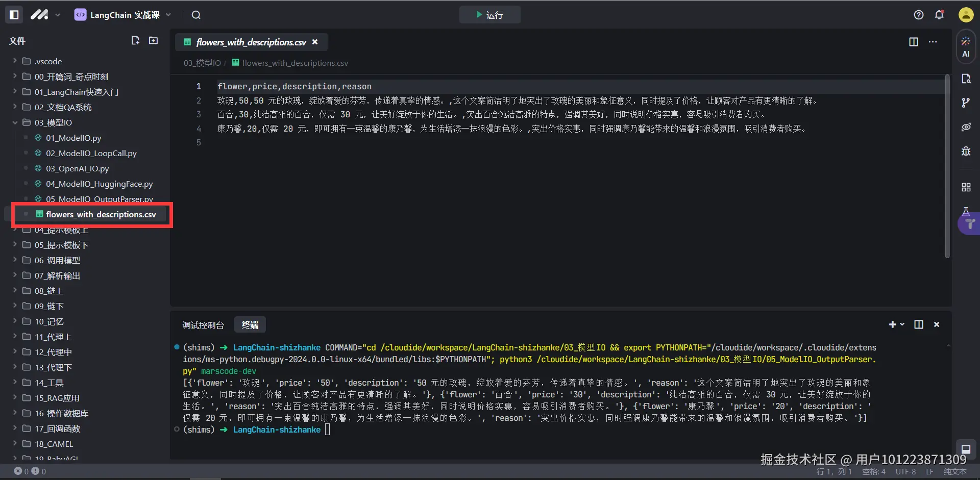Click the 运行 run button
Image resolution: width=980 pixels, height=480 pixels.
(x=489, y=14)
